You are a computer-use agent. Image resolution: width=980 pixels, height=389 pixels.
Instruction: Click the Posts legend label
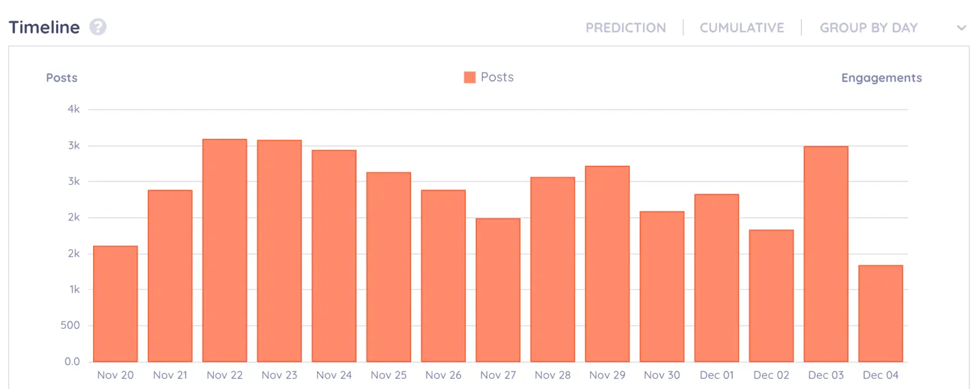(x=497, y=77)
